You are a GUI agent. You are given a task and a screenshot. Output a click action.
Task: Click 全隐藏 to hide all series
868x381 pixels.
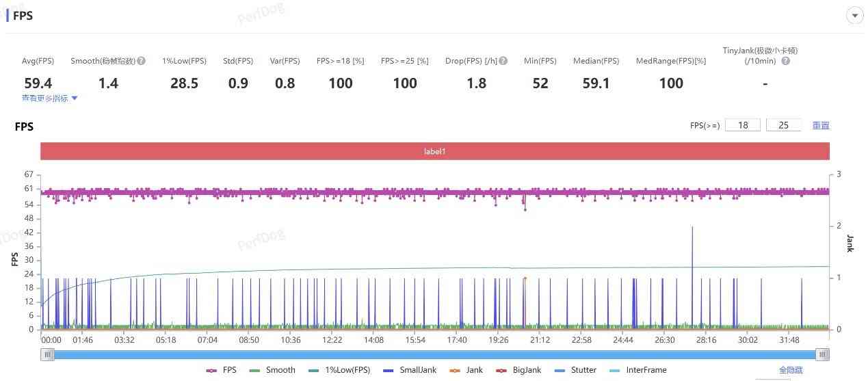tap(790, 370)
